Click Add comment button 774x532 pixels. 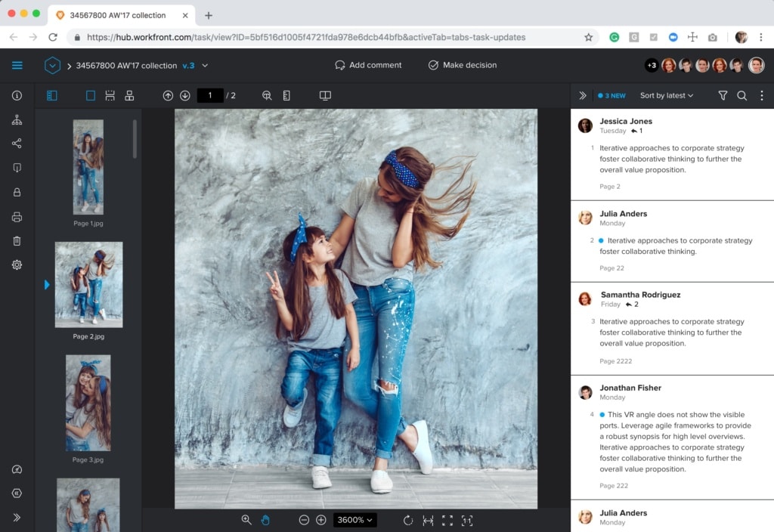[368, 65]
